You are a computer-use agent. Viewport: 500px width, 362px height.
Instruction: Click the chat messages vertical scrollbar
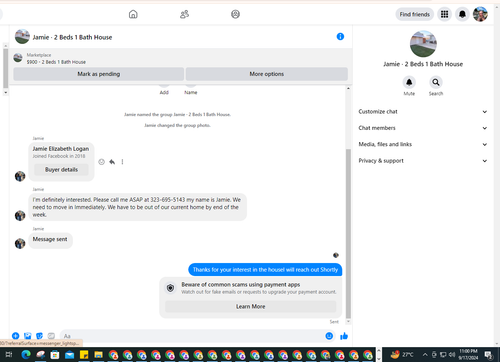[348, 233]
